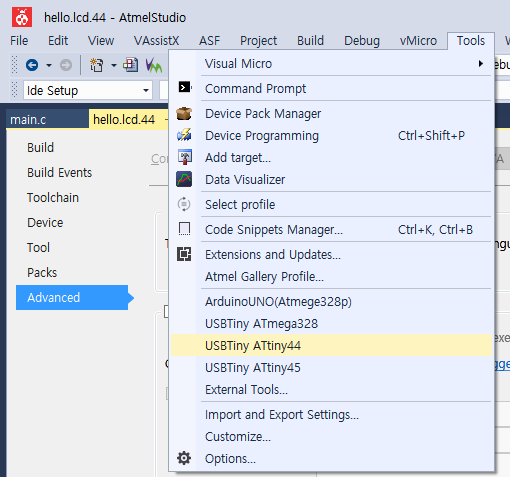The height and width of the screenshot is (477, 510).
Task: Select Device Programming menu entry
Action: tap(331, 135)
